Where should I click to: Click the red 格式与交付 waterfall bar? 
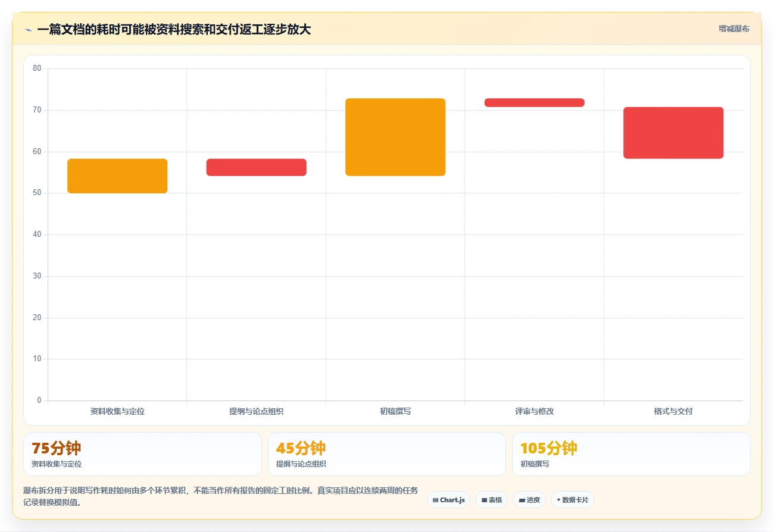coord(673,133)
